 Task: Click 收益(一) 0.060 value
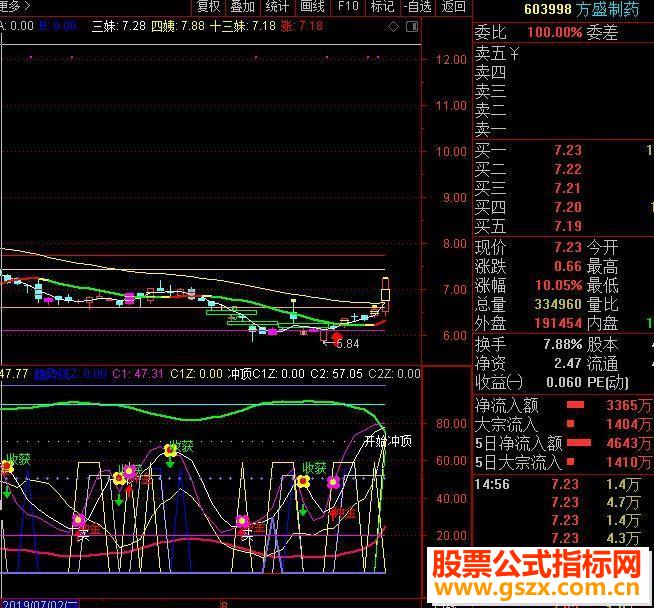click(x=564, y=382)
